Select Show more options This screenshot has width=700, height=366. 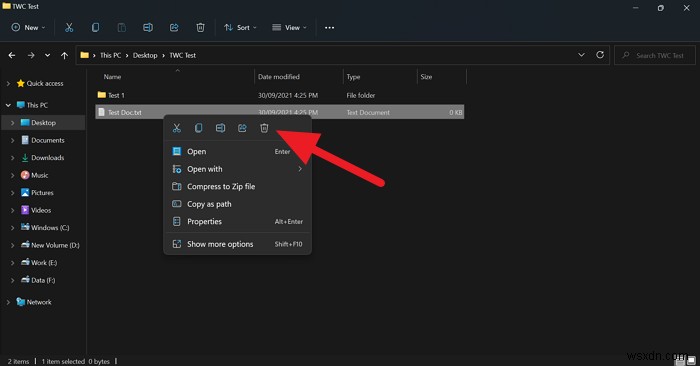238,244
